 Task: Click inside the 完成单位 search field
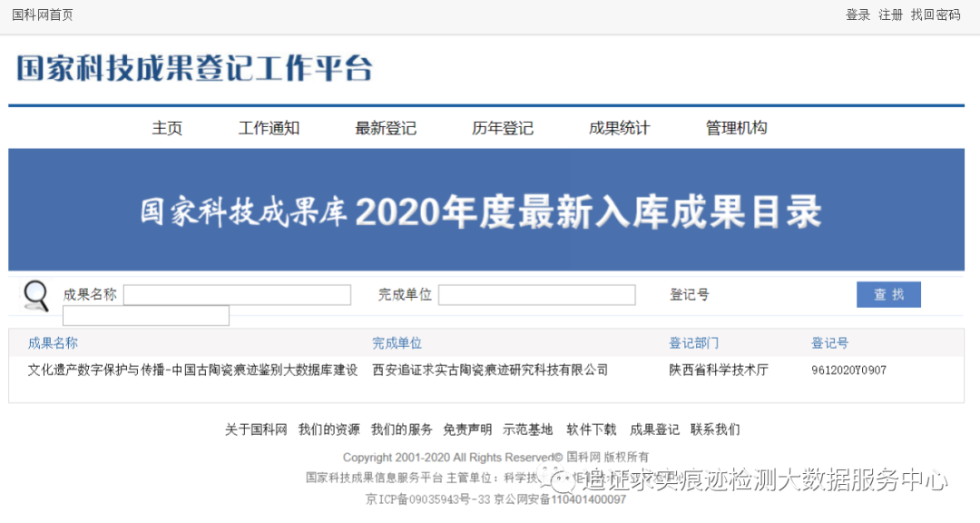[x=536, y=294]
